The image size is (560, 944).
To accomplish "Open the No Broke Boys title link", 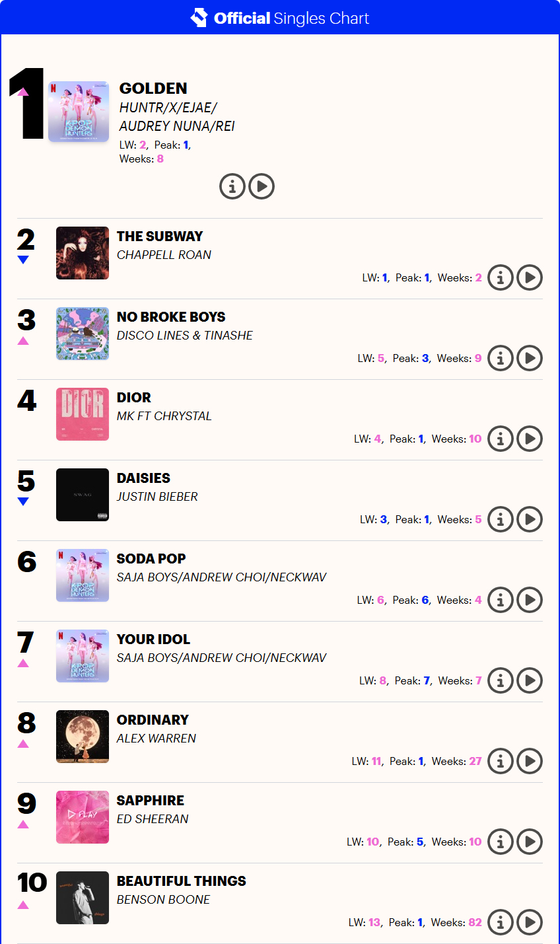I will 171,317.
